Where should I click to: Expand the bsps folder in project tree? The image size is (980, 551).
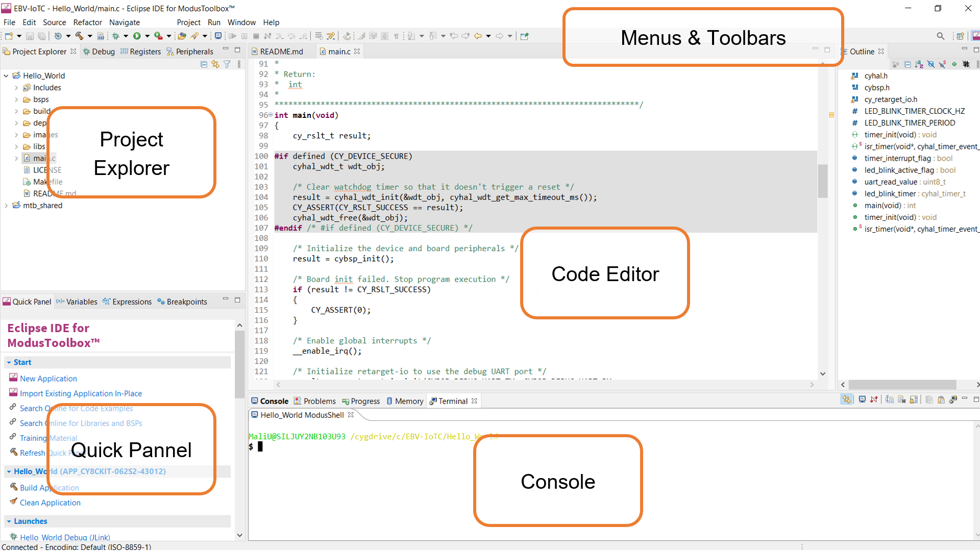click(x=16, y=99)
